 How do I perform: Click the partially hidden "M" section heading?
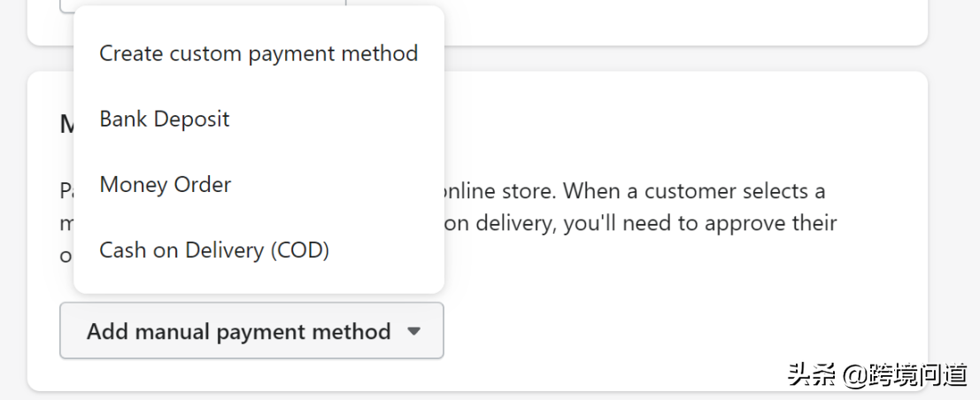[66, 124]
